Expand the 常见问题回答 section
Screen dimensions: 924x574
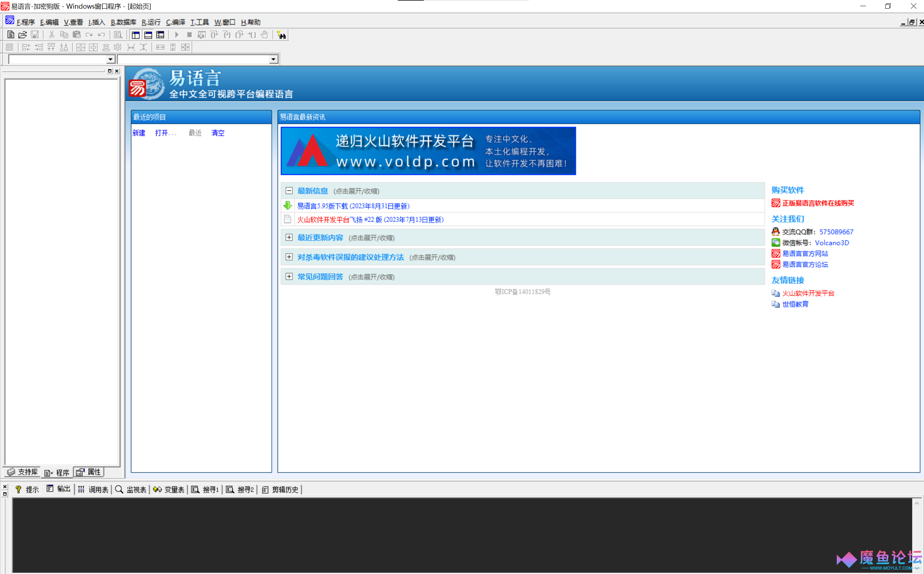289,276
